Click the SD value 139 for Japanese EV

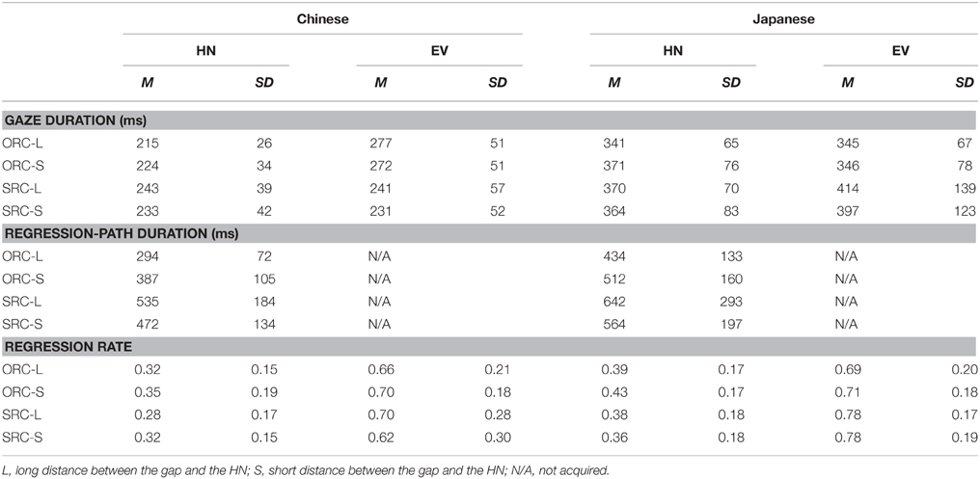point(965,188)
